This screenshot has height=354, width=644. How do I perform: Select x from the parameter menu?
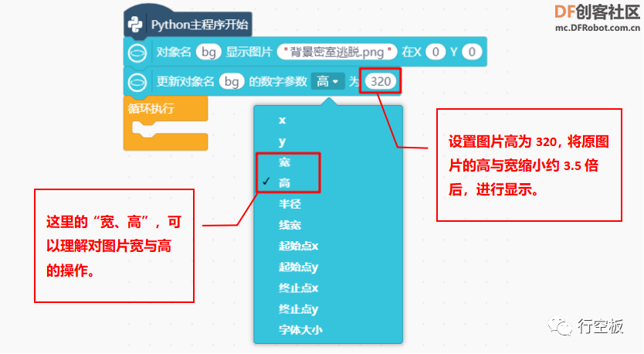(282, 120)
